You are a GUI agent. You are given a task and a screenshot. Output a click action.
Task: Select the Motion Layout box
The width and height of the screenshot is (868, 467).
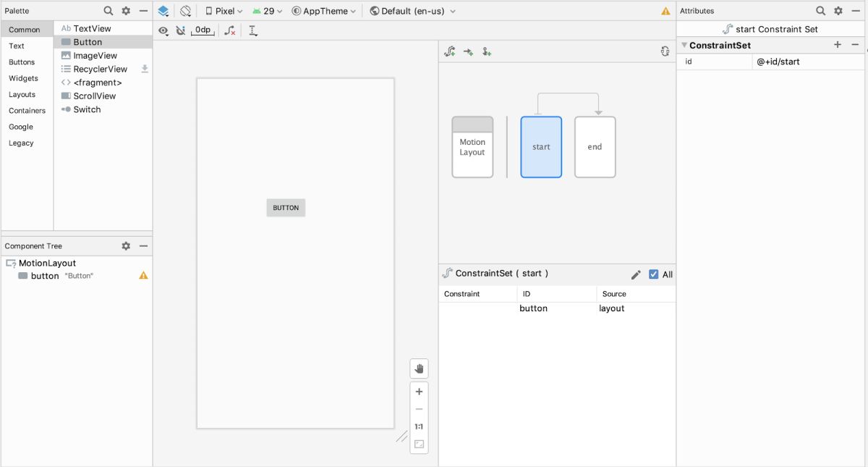(x=472, y=147)
